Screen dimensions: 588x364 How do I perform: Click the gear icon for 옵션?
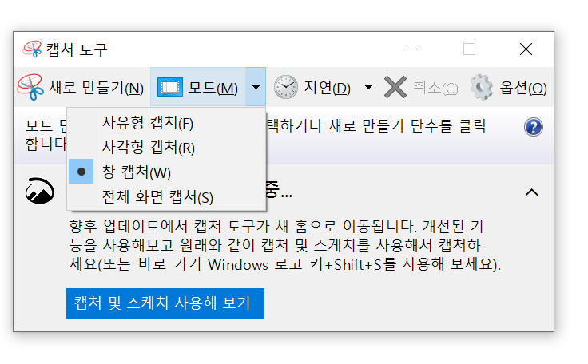(x=482, y=87)
